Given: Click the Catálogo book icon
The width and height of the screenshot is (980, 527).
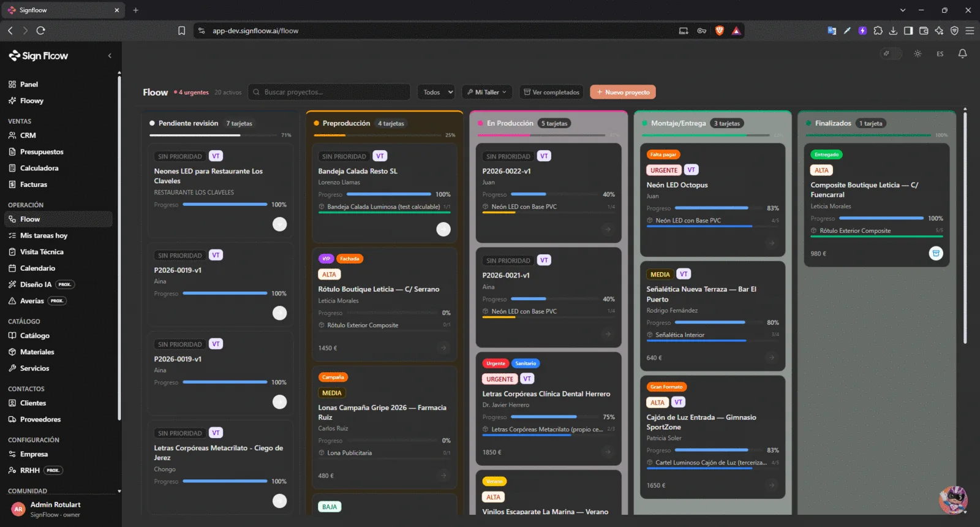Looking at the screenshot, I should point(12,336).
